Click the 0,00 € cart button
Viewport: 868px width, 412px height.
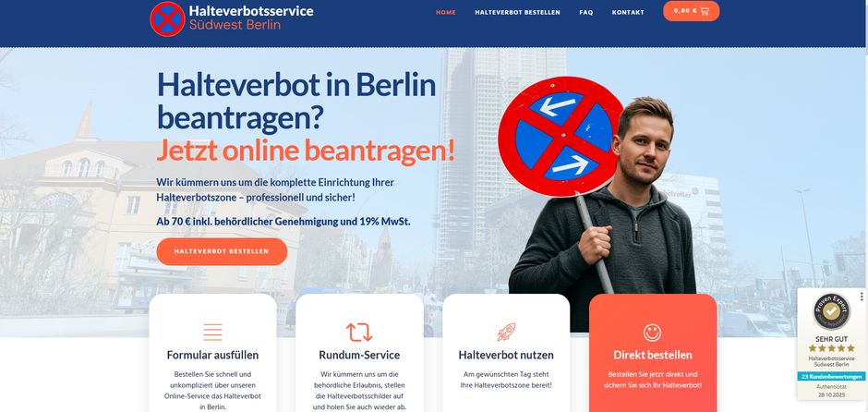(x=691, y=11)
